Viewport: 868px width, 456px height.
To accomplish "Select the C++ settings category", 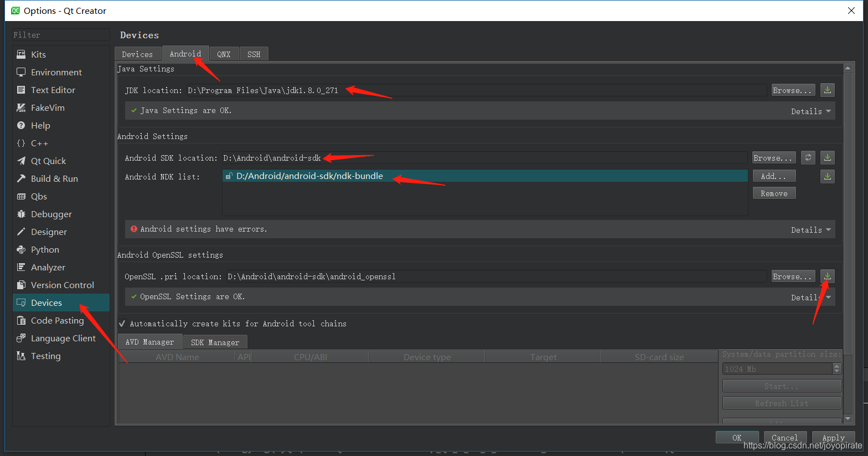I will point(61,143).
